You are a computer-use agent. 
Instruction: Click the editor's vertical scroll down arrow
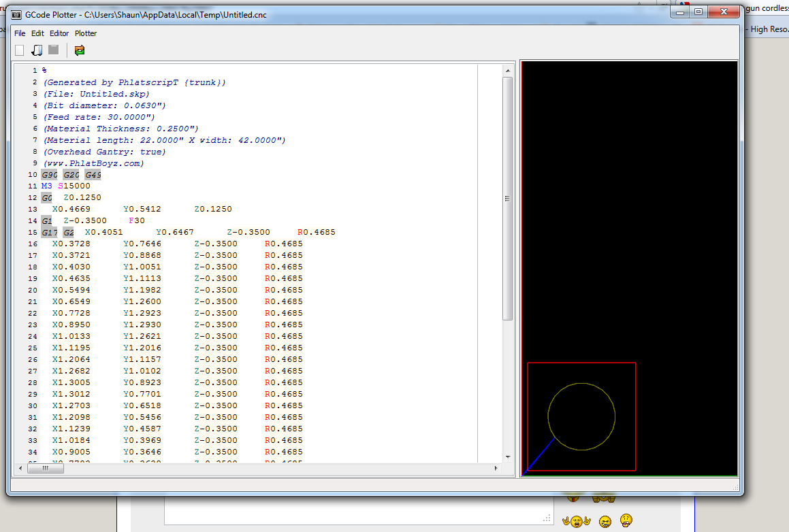507,457
